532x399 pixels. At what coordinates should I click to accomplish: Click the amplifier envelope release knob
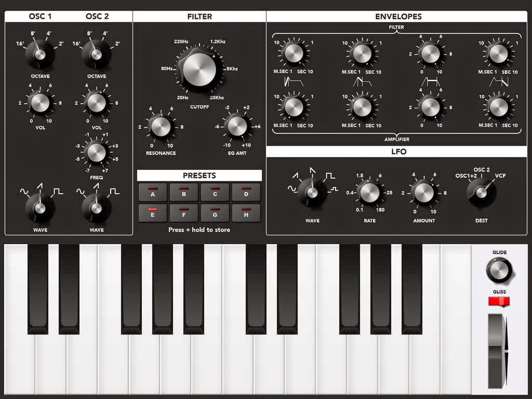(x=498, y=107)
